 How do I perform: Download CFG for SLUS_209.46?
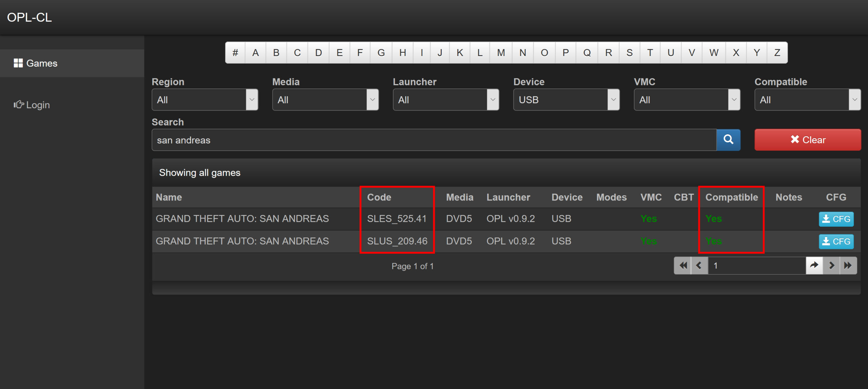[836, 241]
